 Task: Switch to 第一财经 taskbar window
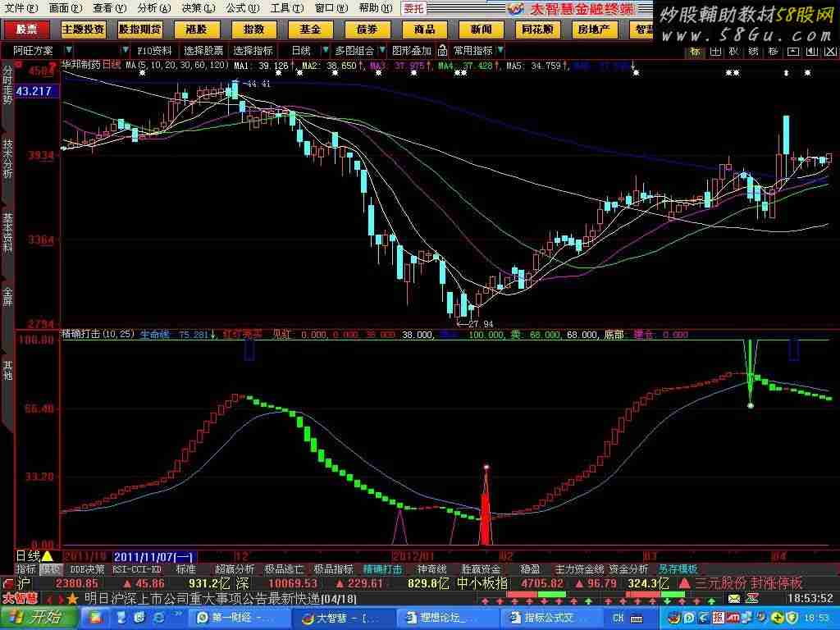[239, 619]
